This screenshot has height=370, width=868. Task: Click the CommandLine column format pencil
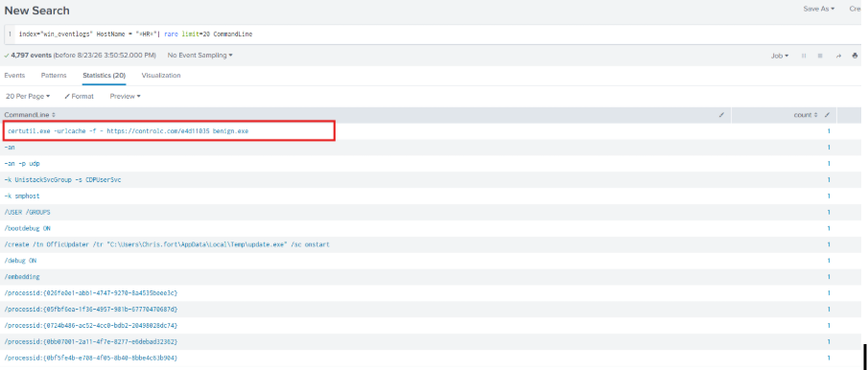(x=721, y=115)
